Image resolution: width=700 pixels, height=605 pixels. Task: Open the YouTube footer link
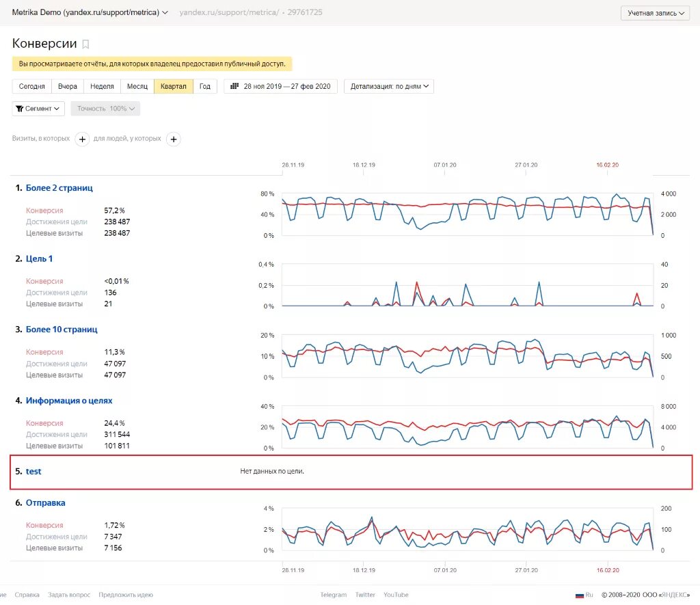[x=396, y=595]
